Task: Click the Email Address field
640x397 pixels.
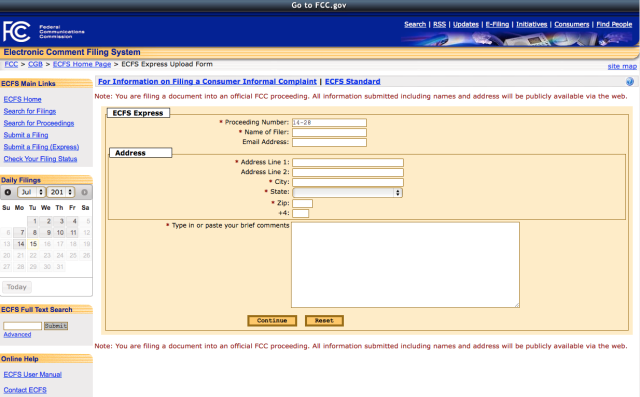Action: pos(329,142)
